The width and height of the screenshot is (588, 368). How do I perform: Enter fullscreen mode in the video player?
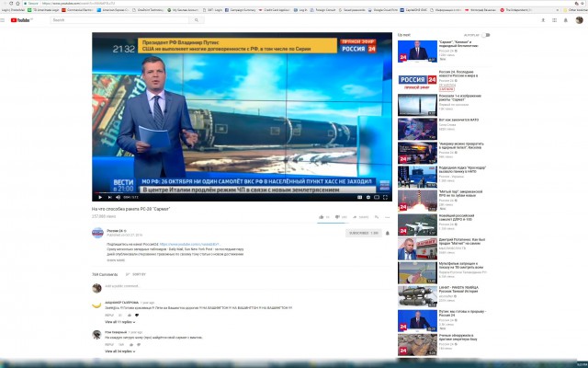click(385, 197)
